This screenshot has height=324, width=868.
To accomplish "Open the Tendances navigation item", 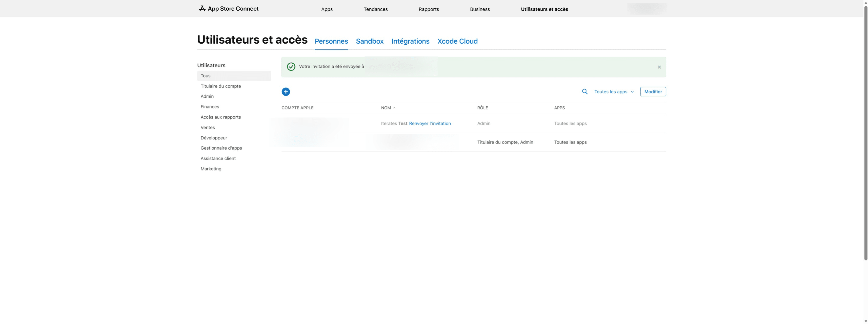I will click(x=376, y=9).
